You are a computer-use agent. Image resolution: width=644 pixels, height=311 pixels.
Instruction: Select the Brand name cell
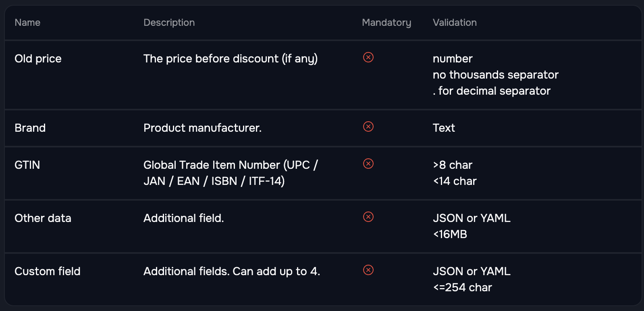(30, 128)
